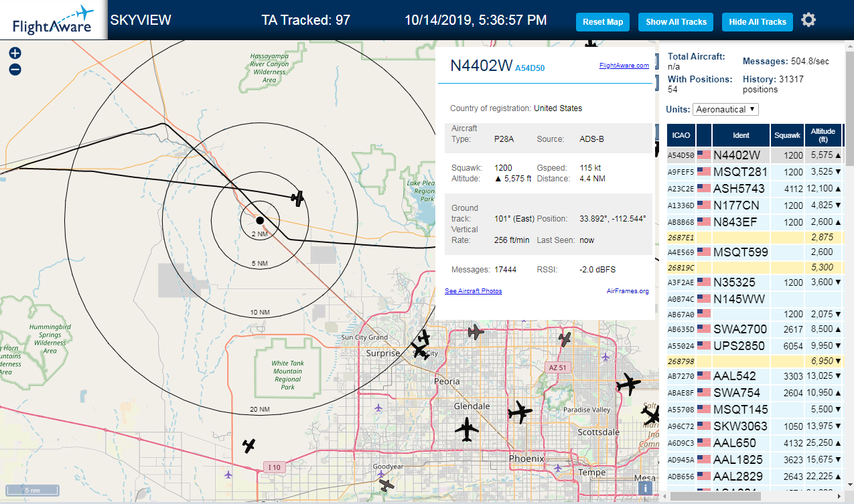Viewport: 854px width, 504px height.
Task: Open the settings gear icon
Action: [x=808, y=20]
